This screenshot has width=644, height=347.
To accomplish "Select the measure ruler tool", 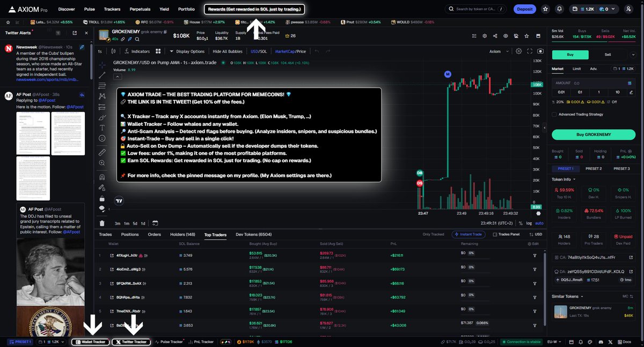I will click(102, 153).
